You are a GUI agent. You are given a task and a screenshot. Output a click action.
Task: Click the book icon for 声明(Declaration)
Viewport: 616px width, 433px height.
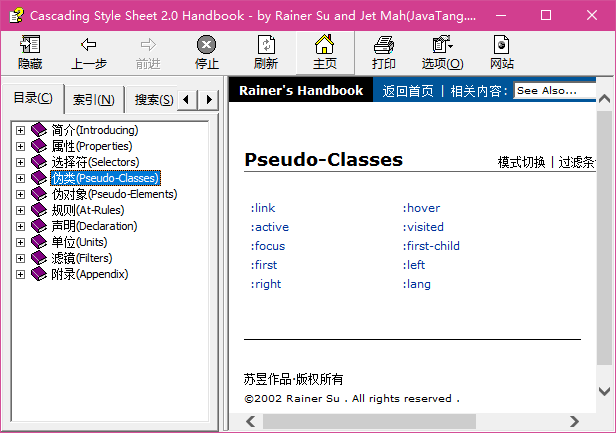point(39,226)
